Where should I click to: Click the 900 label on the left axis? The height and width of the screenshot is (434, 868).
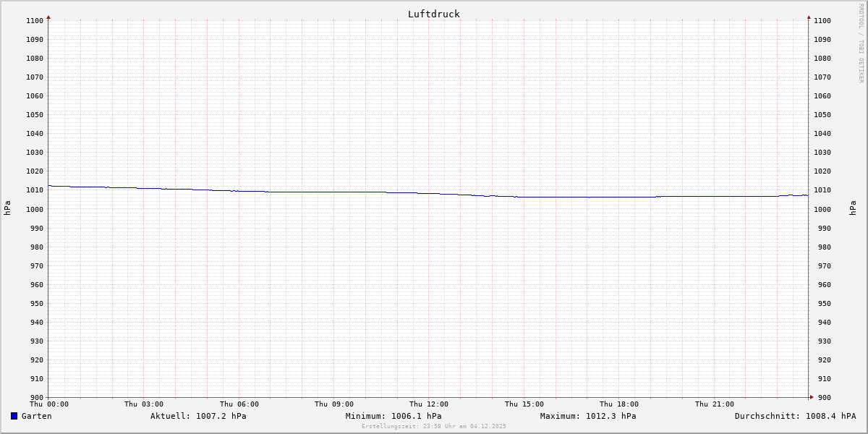(x=36, y=397)
